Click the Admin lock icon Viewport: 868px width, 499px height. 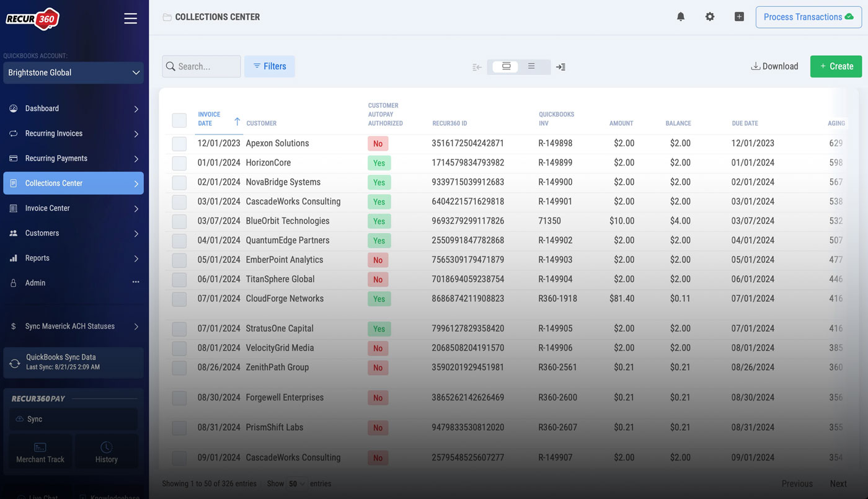click(x=14, y=283)
